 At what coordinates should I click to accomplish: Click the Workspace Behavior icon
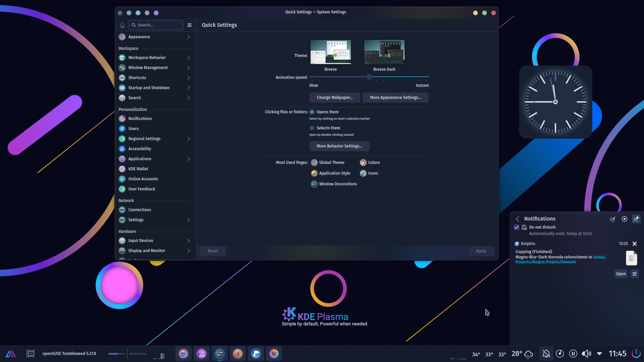(122, 58)
